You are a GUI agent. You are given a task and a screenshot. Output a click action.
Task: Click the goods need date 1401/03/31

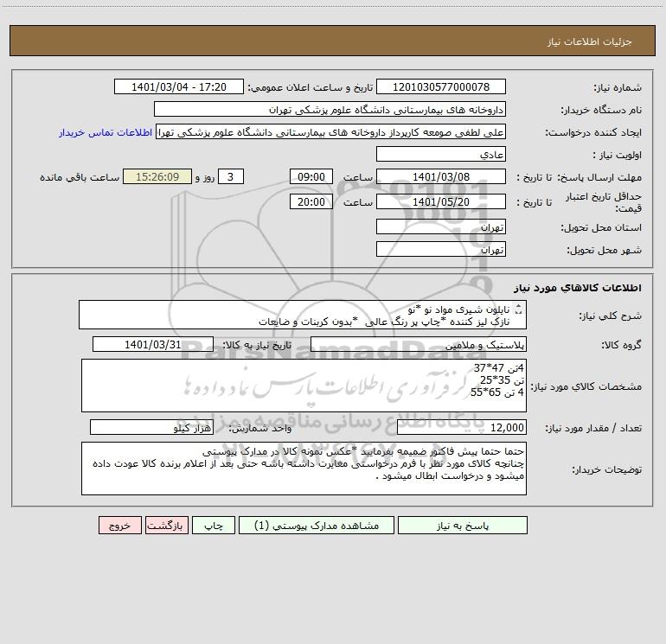click(x=153, y=344)
